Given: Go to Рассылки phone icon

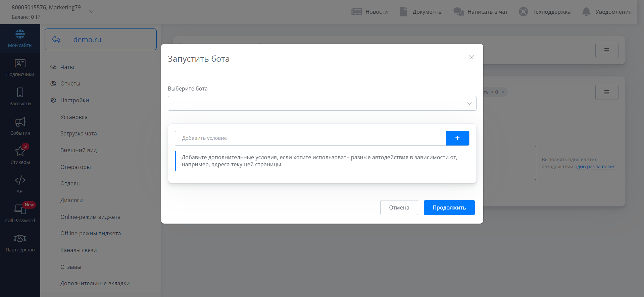Looking at the screenshot, I should 20,93.
